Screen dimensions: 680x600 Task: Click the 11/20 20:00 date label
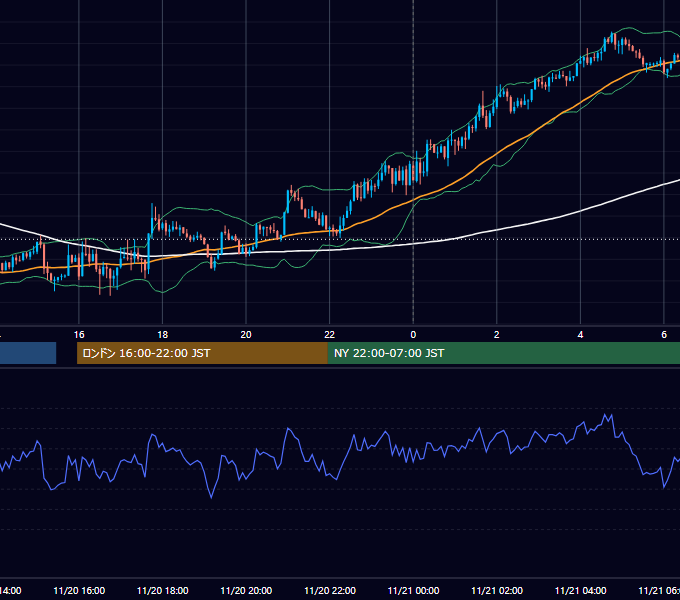pos(246,591)
